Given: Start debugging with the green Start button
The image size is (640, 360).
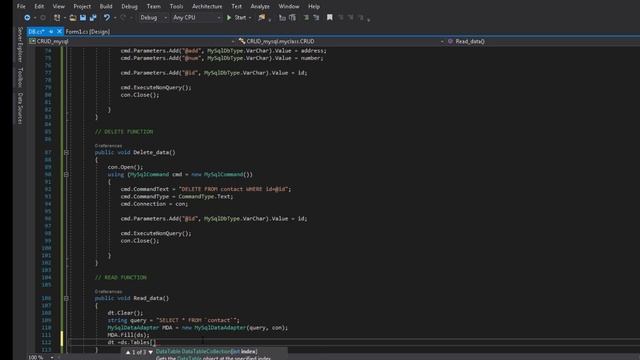Looking at the screenshot, I should pyautogui.click(x=236, y=18).
